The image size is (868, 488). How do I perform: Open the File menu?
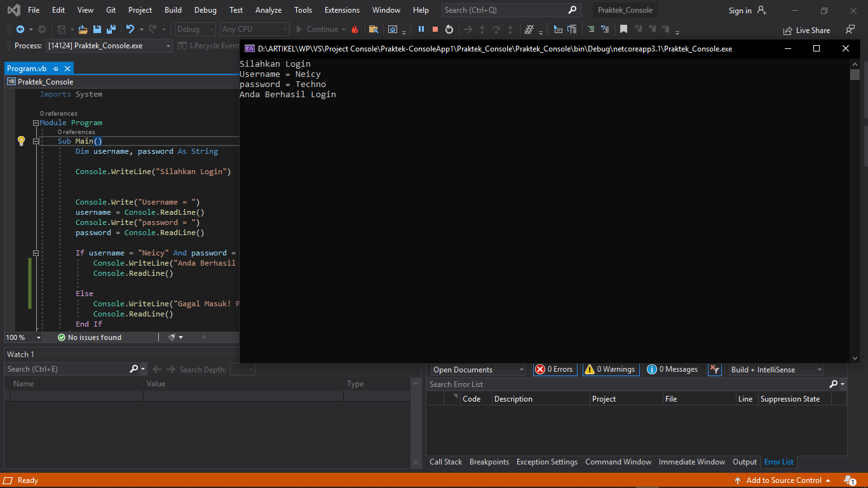pyautogui.click(x=34, y=10)
